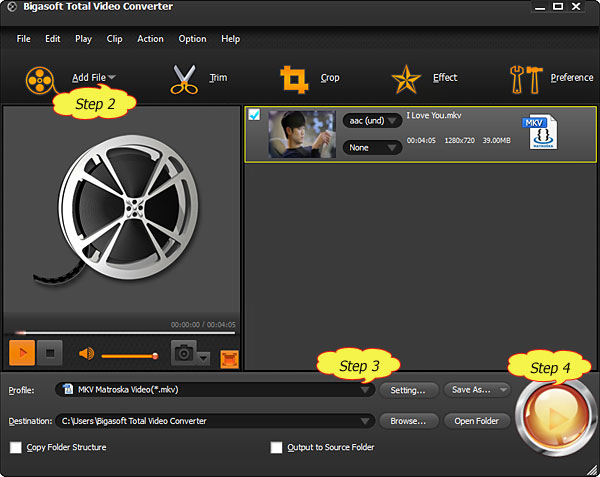Click the Bigasoft app icon in title bar
The image size is (600, 477).
click(x=12, y=7)
